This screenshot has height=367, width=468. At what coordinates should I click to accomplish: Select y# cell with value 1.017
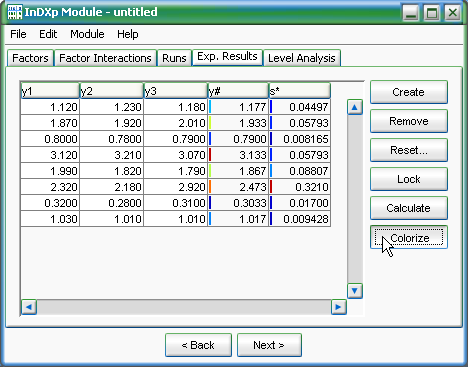point(238,219)
